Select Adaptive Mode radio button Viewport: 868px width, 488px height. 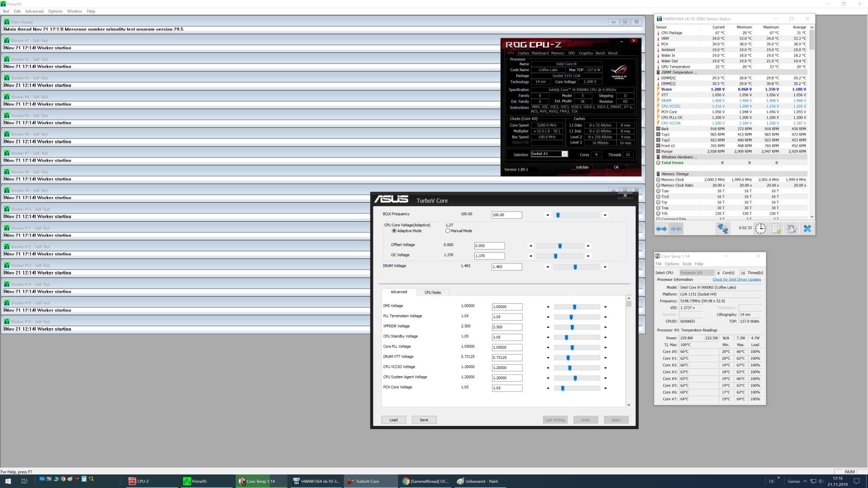(394, 231)
